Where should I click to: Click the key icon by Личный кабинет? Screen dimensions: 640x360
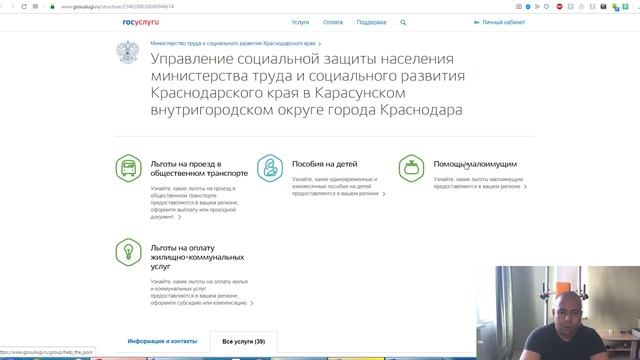click(476, 22)
